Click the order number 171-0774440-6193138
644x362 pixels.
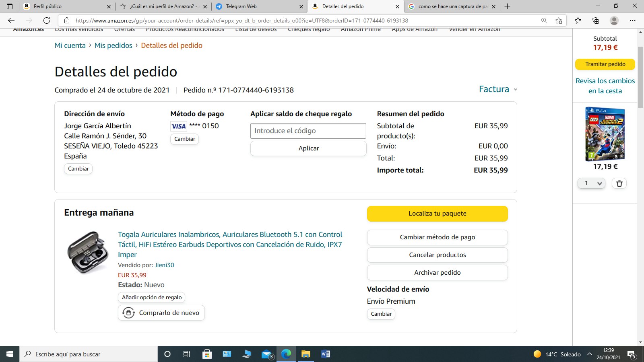[256, 90]
